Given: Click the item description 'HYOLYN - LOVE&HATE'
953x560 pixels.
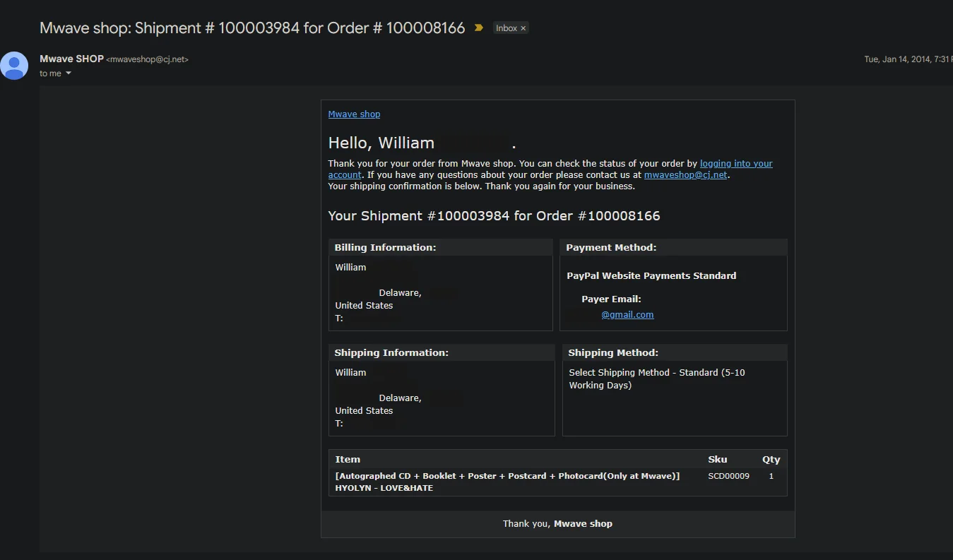Looking at the screenshot, I should coord(384,488).
